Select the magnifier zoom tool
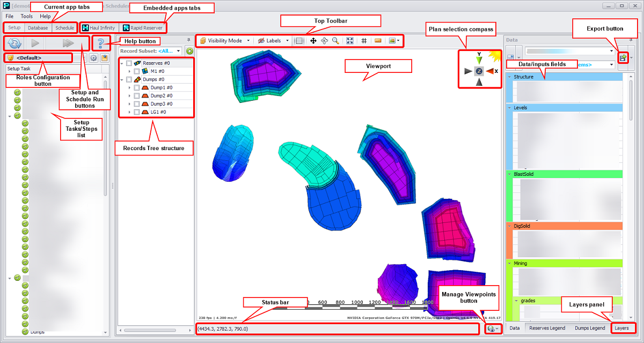The height and width of the screenshot is (343, 644). pyautogui.click(x=335, y=41)
